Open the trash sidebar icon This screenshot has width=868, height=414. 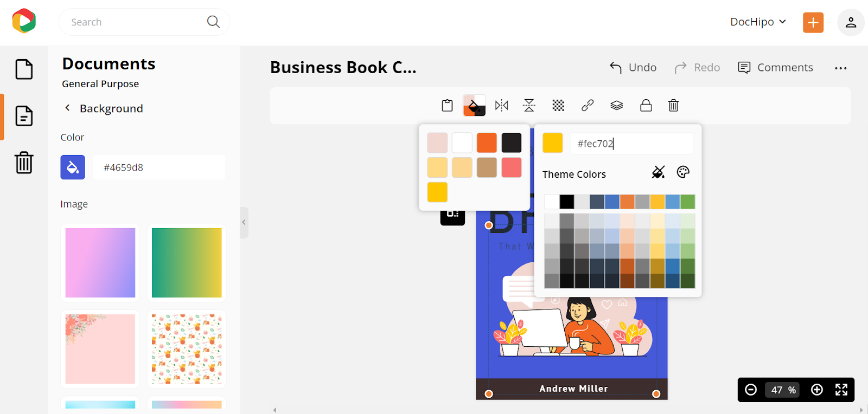pyautogui.click(x=24, y=162)
